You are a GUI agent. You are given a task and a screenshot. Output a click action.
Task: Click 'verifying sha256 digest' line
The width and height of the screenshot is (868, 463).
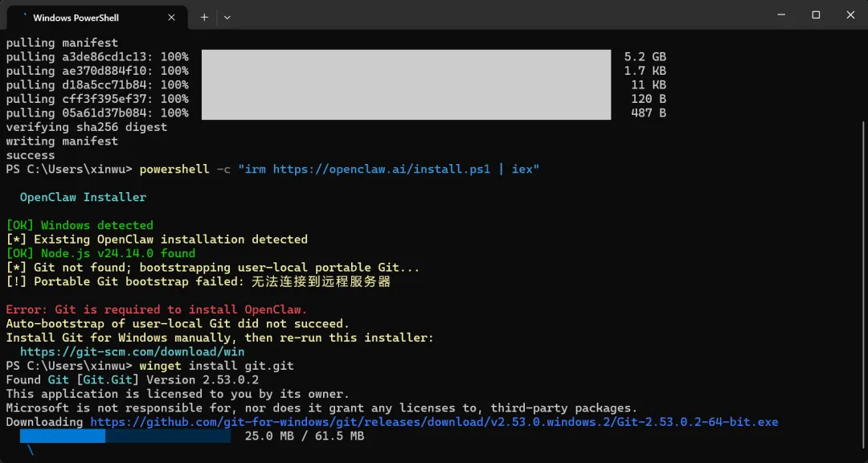(86, 127)
